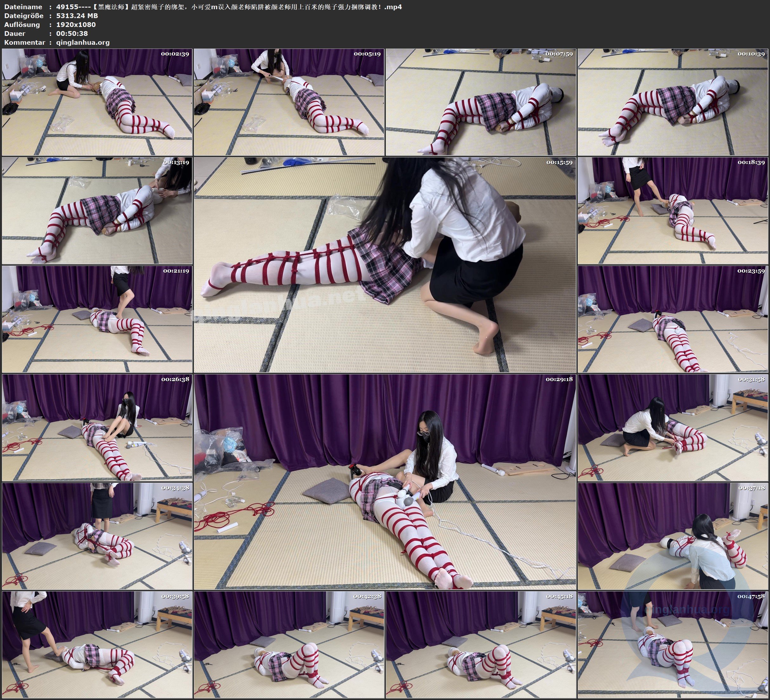Screen dimensions: 770x700
Task: Click the thumbnail labeled 00:45:18
Action: point(480,644)
